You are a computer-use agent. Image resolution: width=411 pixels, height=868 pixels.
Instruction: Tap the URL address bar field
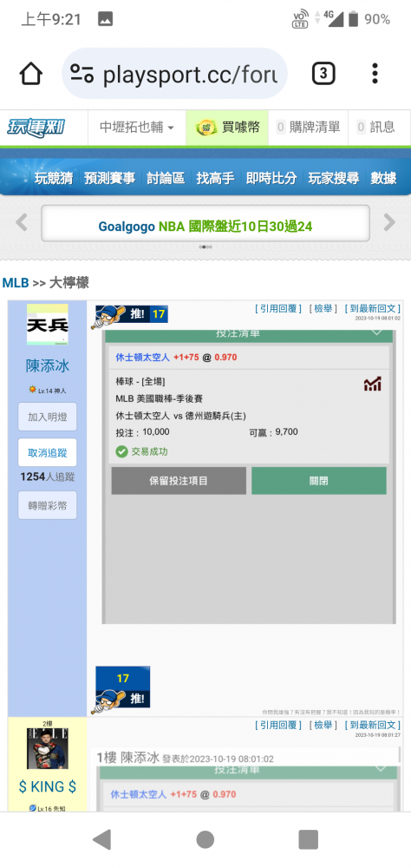[174, 74]
